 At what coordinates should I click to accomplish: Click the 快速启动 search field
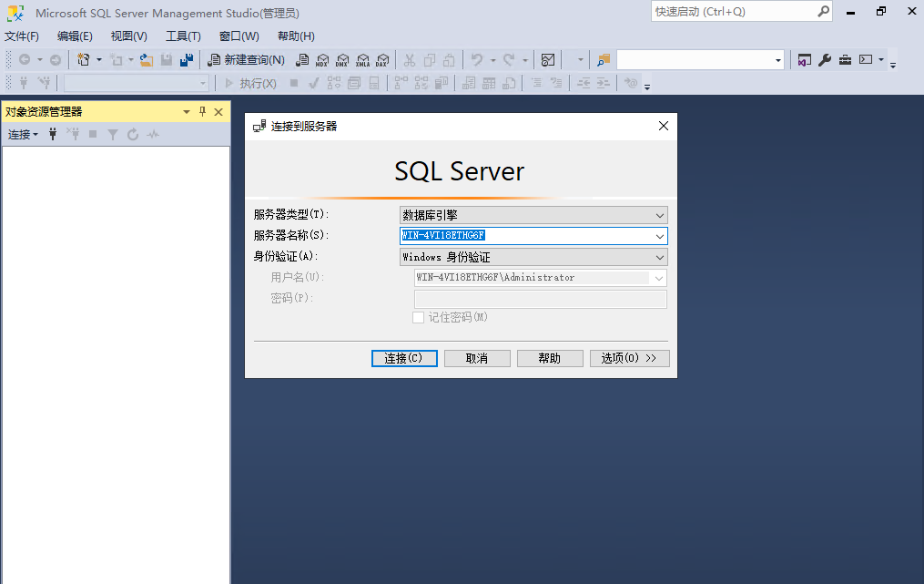point(734,11)
